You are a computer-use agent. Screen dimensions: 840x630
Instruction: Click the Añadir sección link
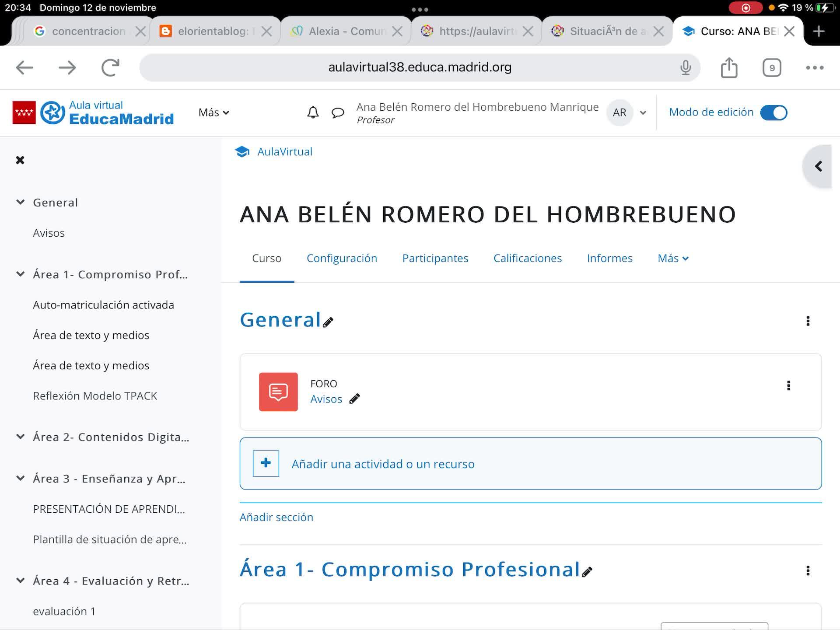coord(276,517)
